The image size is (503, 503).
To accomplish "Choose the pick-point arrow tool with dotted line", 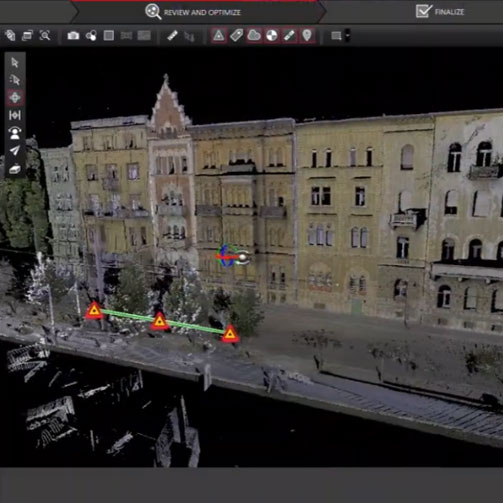I will (15, 80).
